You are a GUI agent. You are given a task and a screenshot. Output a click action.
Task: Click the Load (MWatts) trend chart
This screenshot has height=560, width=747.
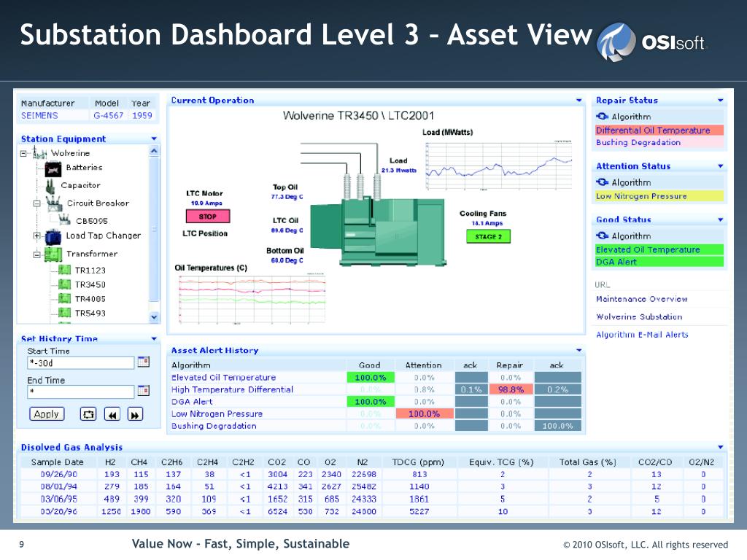[x=499, y=166]
